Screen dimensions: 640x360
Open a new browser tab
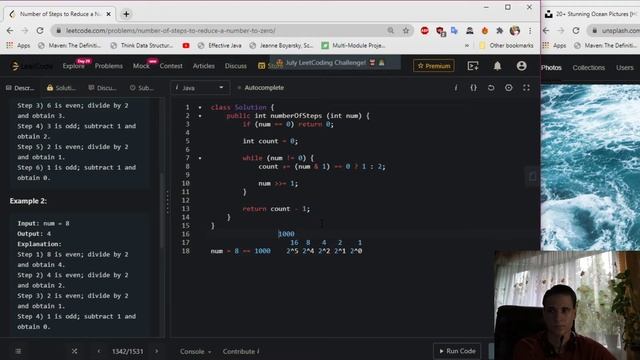pos(126,14)
